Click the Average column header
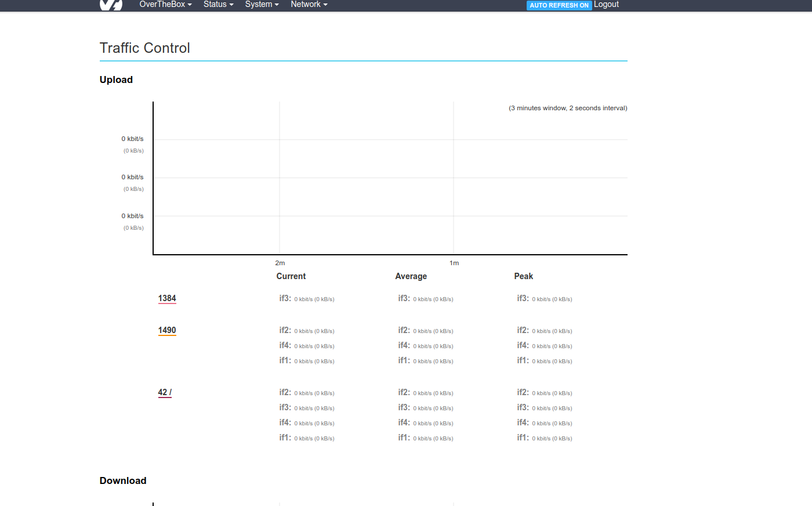The height and width of the screenshot is (506, 812). pyautogui.click(x=411, y=276)
